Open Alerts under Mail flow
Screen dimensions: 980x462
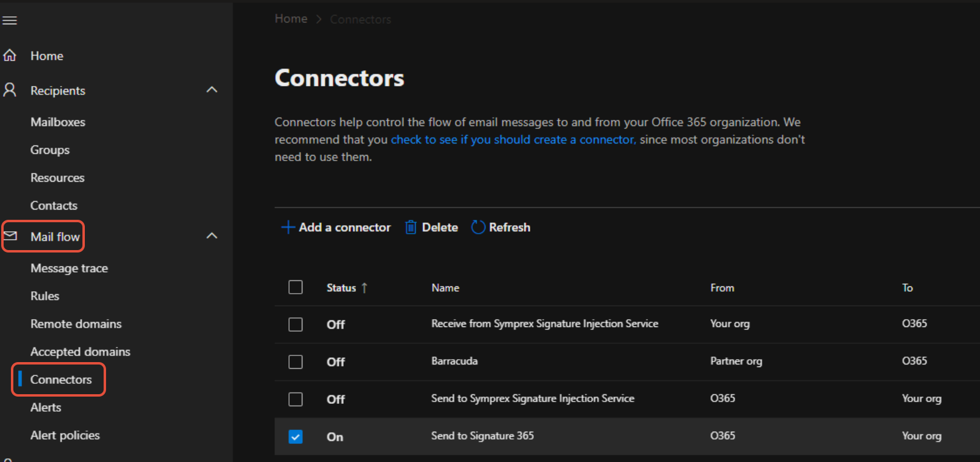click(x=46, y=407)
